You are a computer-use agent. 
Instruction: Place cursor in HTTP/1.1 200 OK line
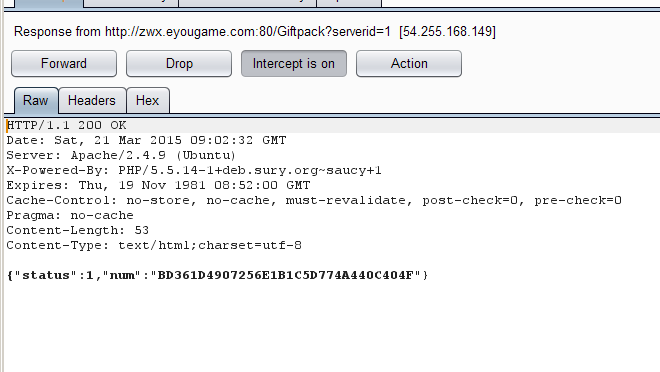coord(67,125)
